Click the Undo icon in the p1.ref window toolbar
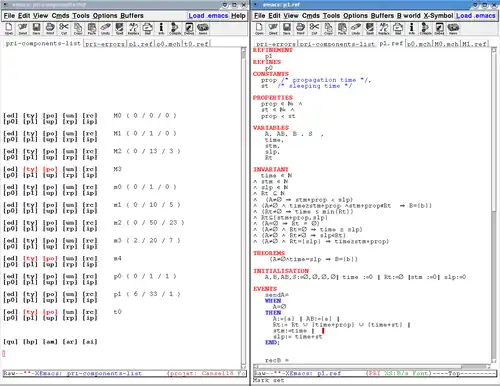Screen dimensions: 500x386 point(356,28)
